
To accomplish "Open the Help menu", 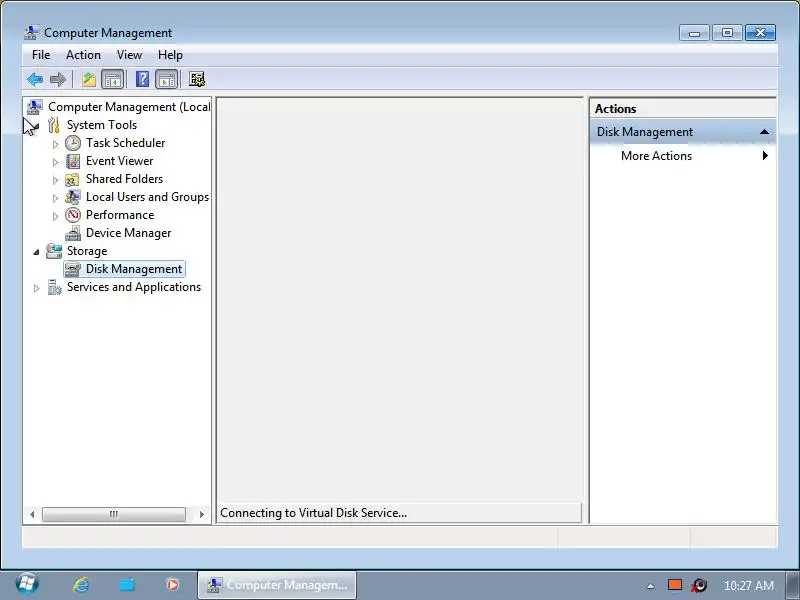I will (170, 55).
